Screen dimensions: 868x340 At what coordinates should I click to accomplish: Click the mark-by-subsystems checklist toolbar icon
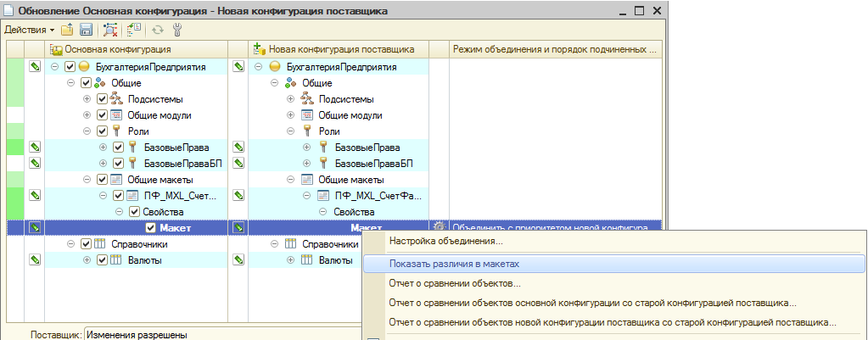click(134, 30)
